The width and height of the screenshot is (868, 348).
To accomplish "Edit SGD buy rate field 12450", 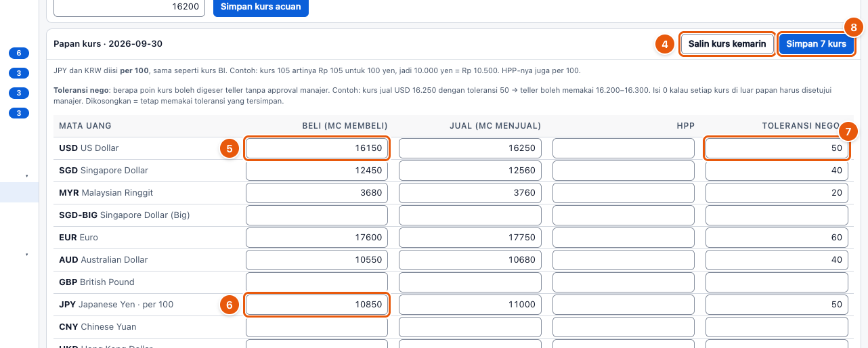I will [317, 171].
